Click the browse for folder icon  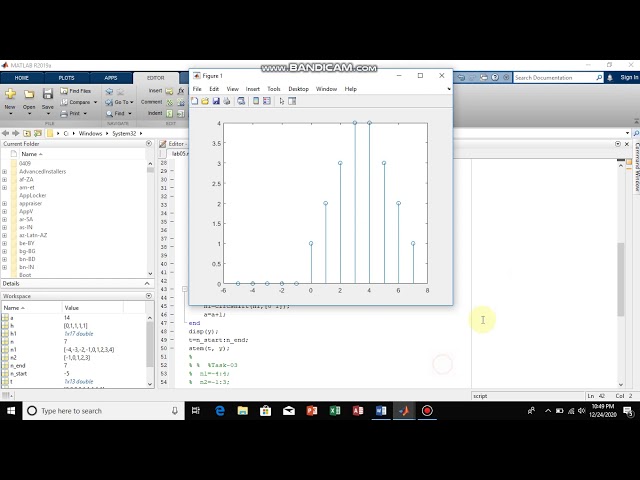(x=38, y=133)
